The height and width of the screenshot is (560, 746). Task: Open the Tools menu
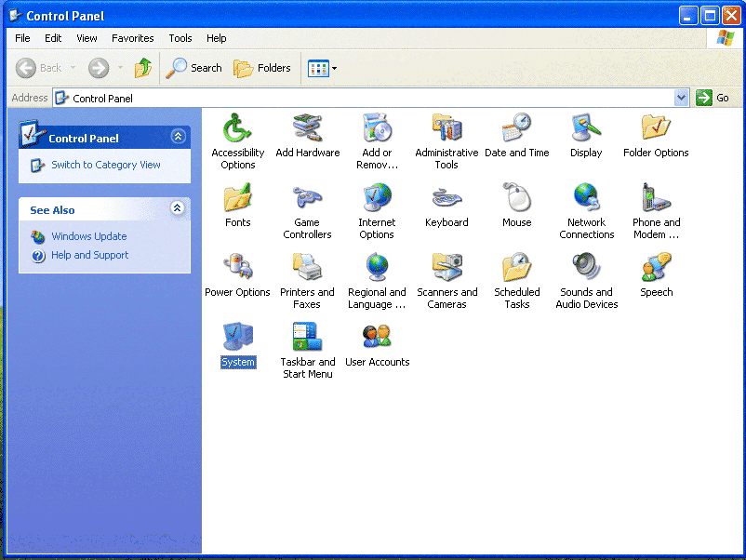click(180, 38)
